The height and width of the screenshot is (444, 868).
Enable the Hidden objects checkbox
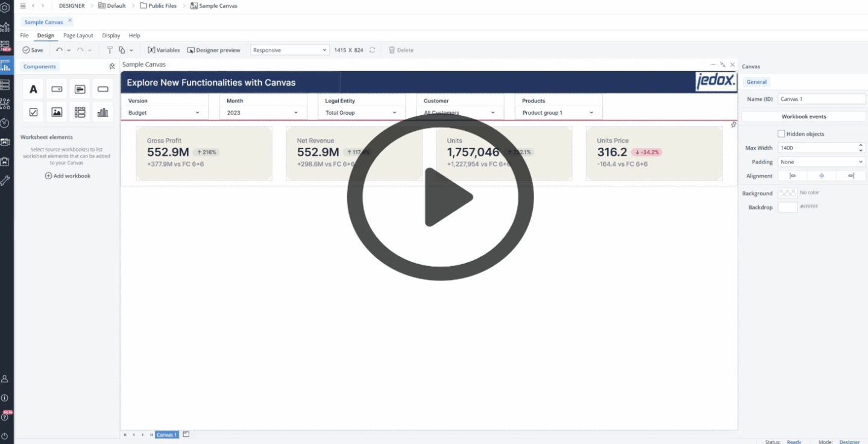click(x=781, y=134)
